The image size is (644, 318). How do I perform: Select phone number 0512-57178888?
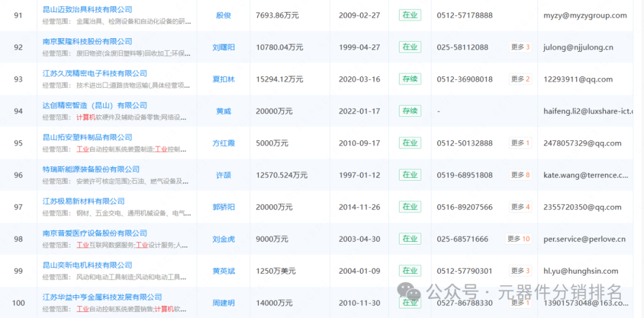465,16
